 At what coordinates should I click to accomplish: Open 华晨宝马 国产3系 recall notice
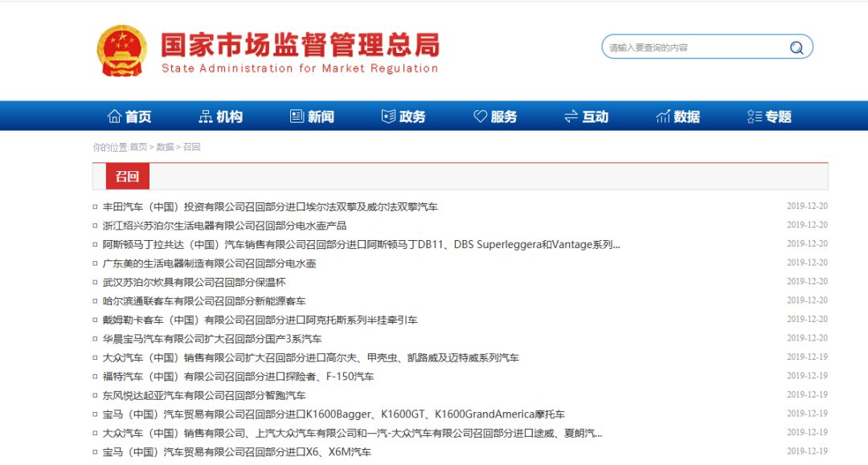pos(212,338)
